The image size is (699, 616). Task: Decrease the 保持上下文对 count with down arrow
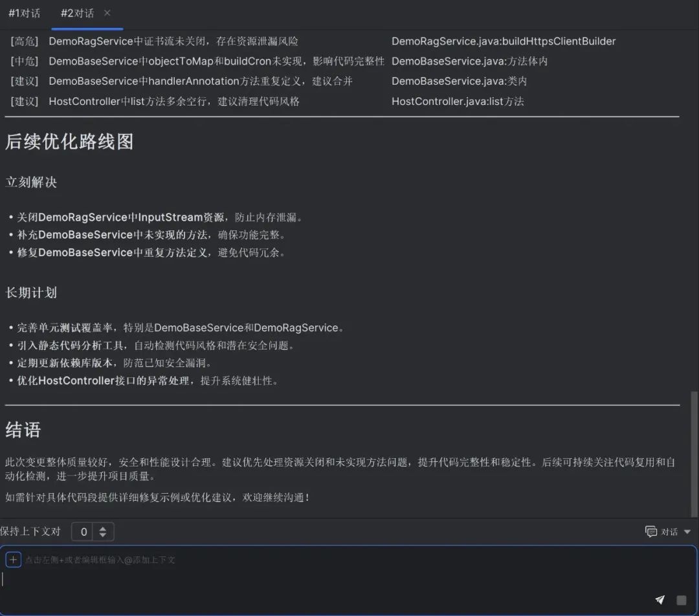coord(103,536)
